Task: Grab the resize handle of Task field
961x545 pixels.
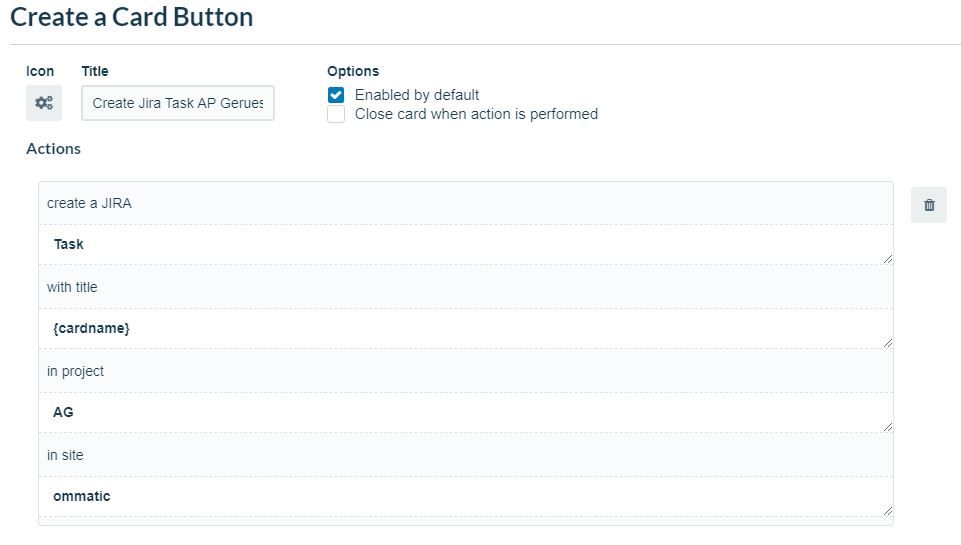Action: [887, 259]
